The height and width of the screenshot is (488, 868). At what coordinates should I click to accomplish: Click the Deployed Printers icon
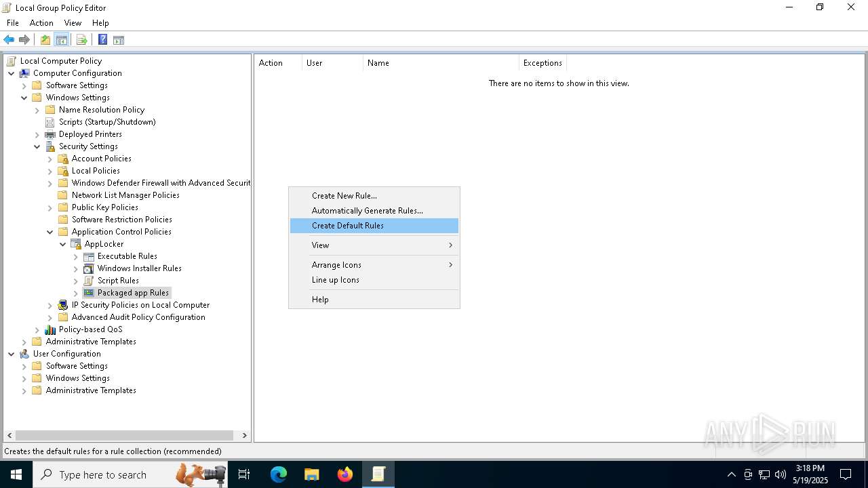[50, 134]
